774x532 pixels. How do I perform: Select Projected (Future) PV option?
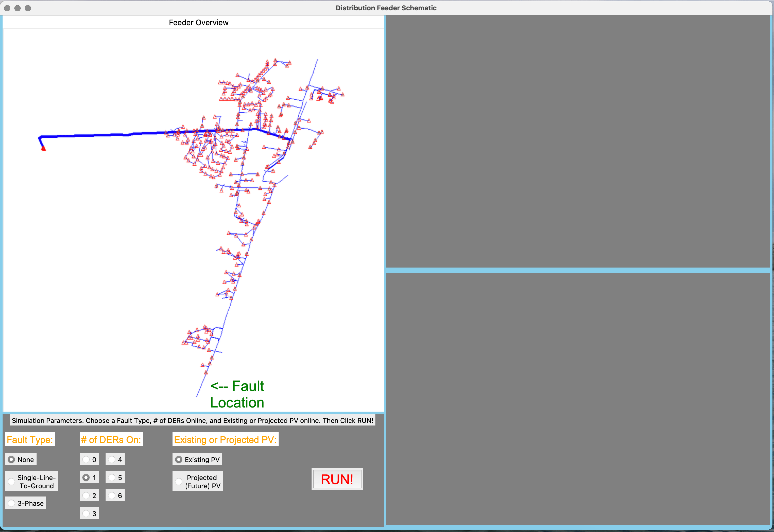179,481
